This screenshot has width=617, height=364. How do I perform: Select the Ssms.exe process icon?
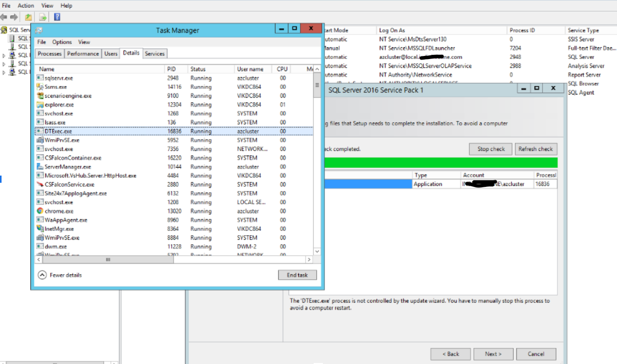[40, 87]
